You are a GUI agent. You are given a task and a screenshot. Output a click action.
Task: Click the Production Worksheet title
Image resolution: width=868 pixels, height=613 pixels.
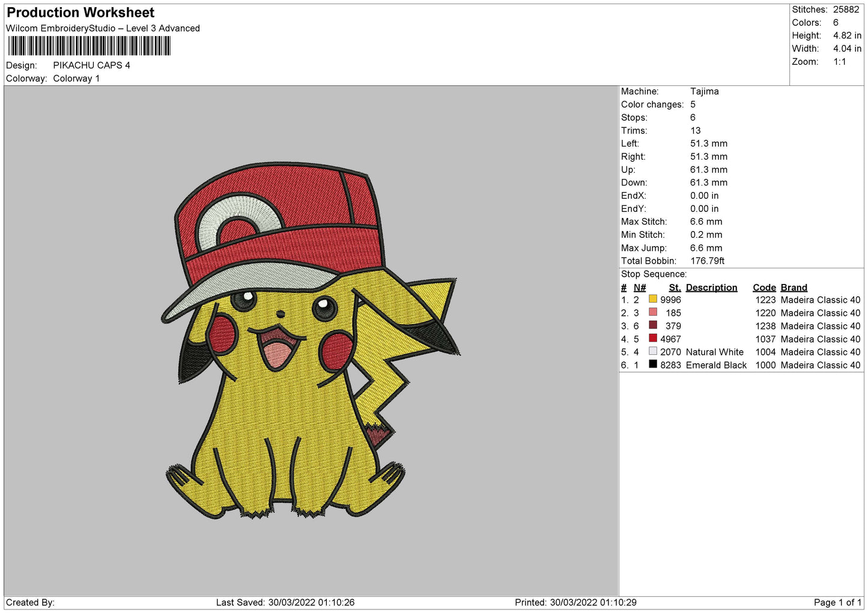pos(80,13)
